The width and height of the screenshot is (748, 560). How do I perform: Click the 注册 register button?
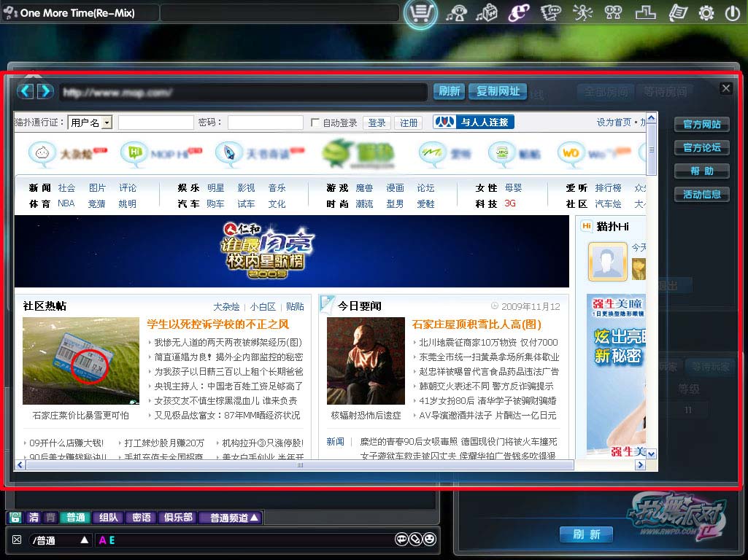click(409, 123)
